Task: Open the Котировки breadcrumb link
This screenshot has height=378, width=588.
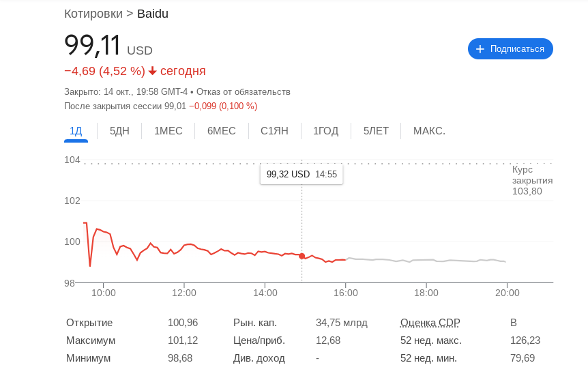Action: [x=93, y=14]
